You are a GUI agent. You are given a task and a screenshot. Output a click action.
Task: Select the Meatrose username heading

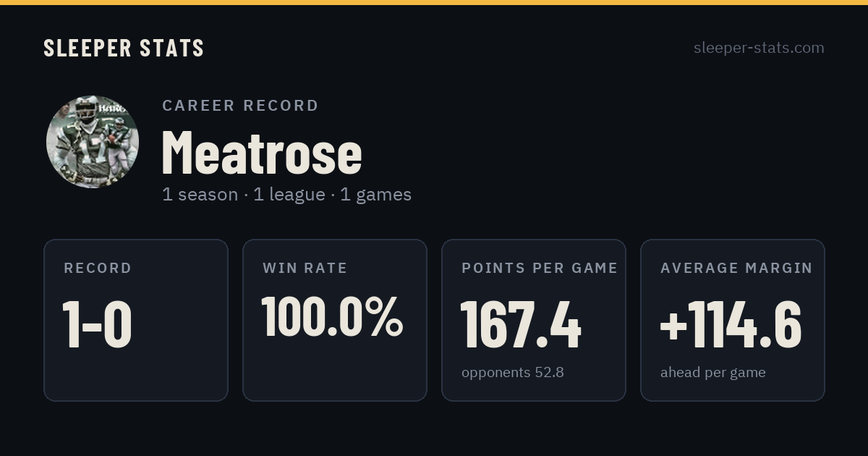click(x=261, y=153)
